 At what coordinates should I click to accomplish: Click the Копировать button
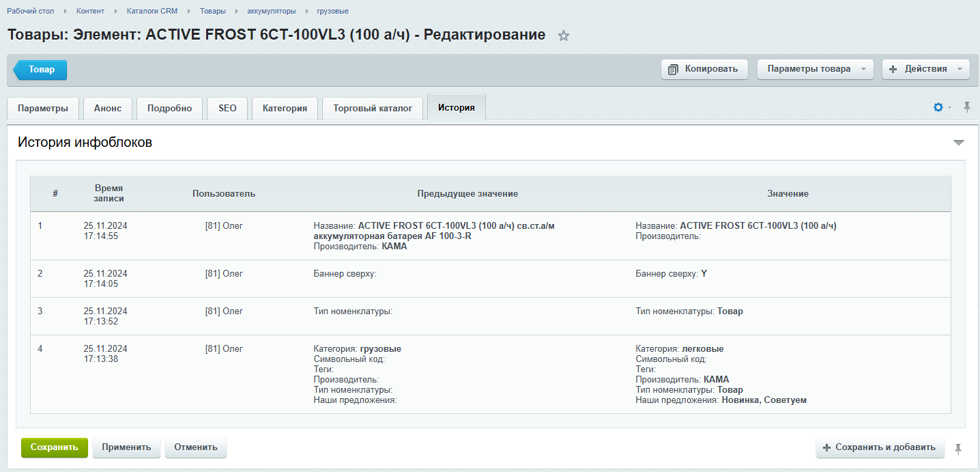click(704, 69)
